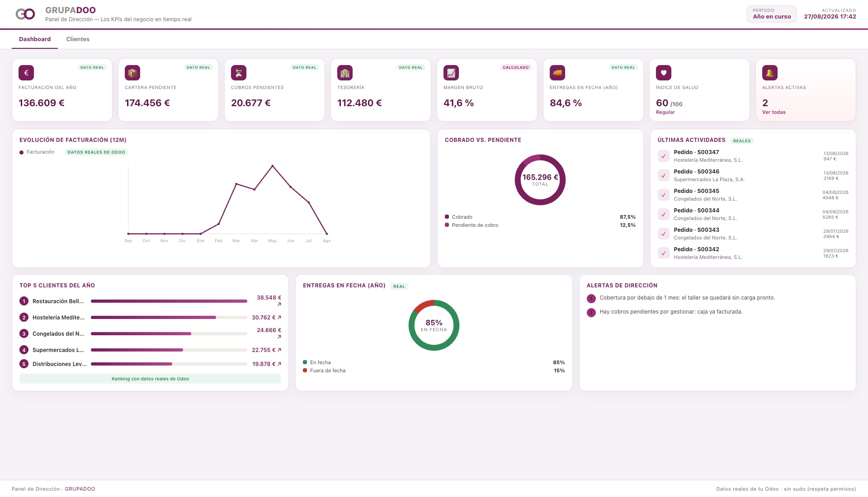Click Facturación legend dot in evolution chart
The image size is (868, 497).
pos(21,152)
